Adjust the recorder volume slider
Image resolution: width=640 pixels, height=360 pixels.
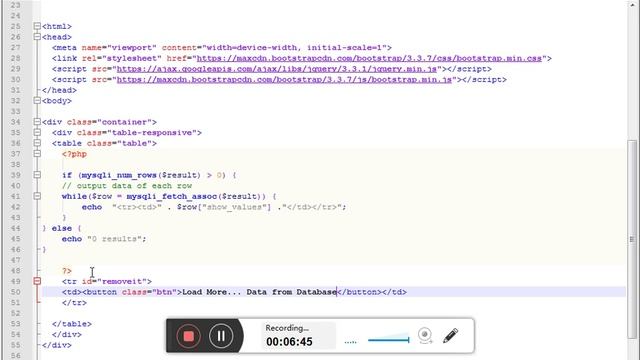[389, 339]
